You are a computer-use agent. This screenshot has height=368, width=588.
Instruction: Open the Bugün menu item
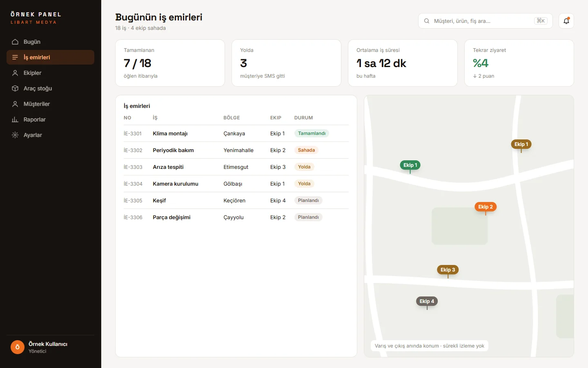pyautogui.click(x=50, y=42)
